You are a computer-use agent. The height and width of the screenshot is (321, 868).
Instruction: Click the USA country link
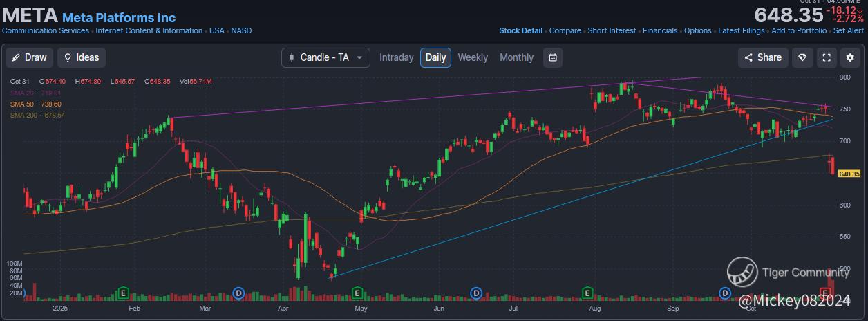point(217,30)
